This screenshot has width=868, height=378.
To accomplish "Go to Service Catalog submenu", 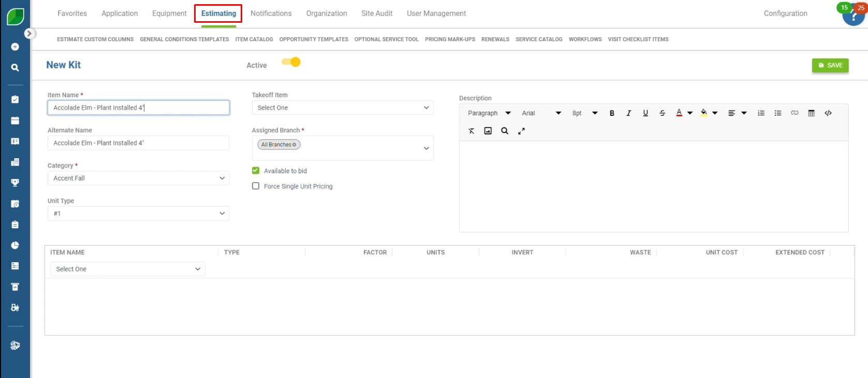I will pyautogui.click(x=539, y=39).
